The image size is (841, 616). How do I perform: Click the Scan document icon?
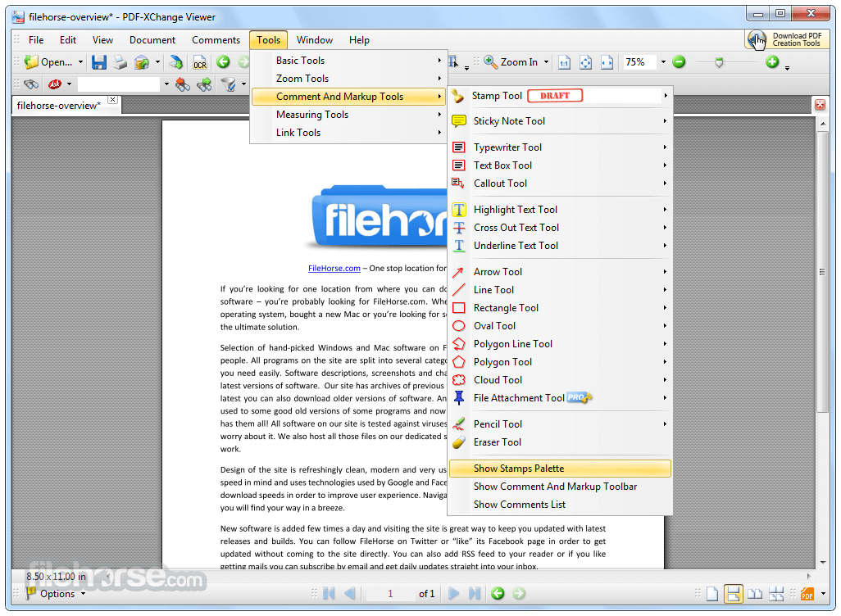(x=175, y=62)
